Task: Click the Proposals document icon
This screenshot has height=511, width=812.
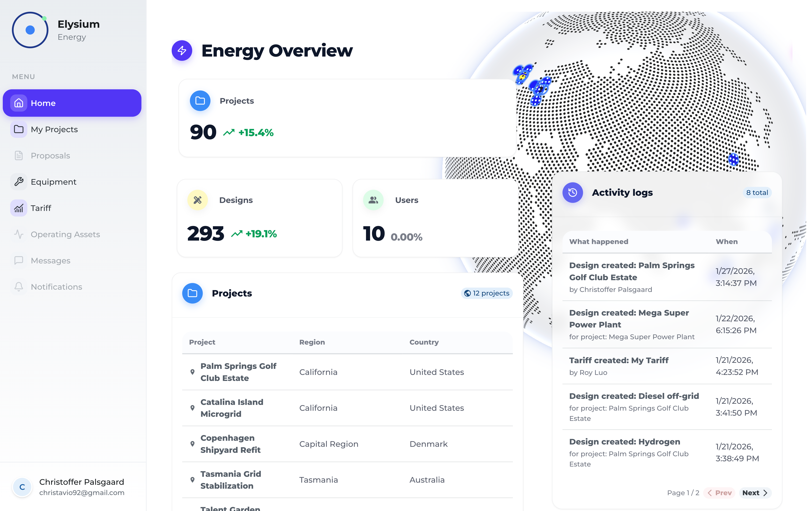Action: coord(19,155)
